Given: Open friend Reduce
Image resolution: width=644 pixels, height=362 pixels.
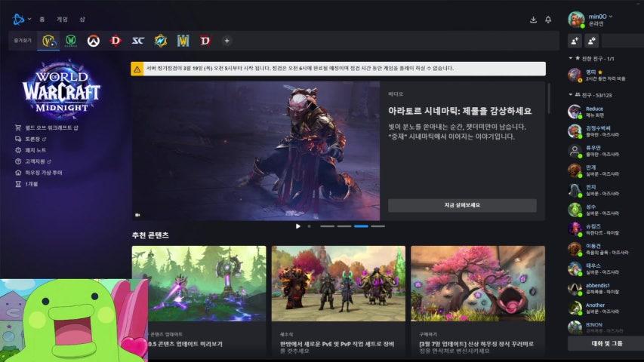Looking at the screenshot, I should pyautogui.click(x=604, y=112).
